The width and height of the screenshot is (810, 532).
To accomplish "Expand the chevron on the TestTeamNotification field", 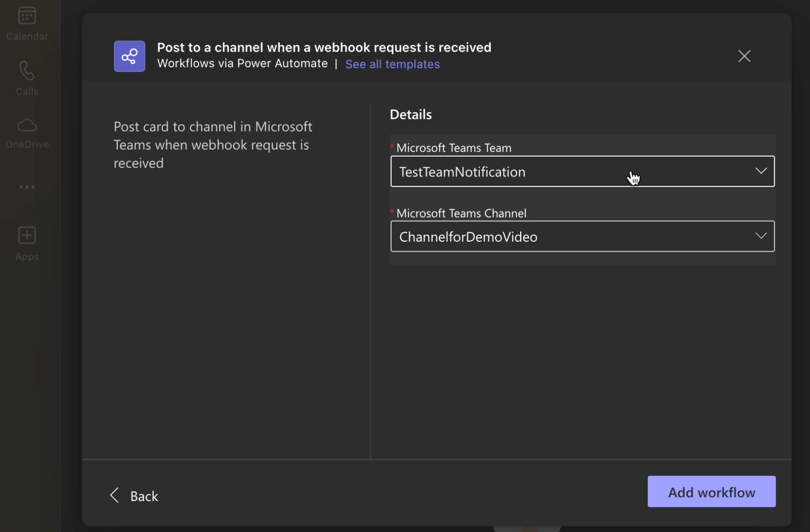I will pyautogui.click(x=761, y=171).
